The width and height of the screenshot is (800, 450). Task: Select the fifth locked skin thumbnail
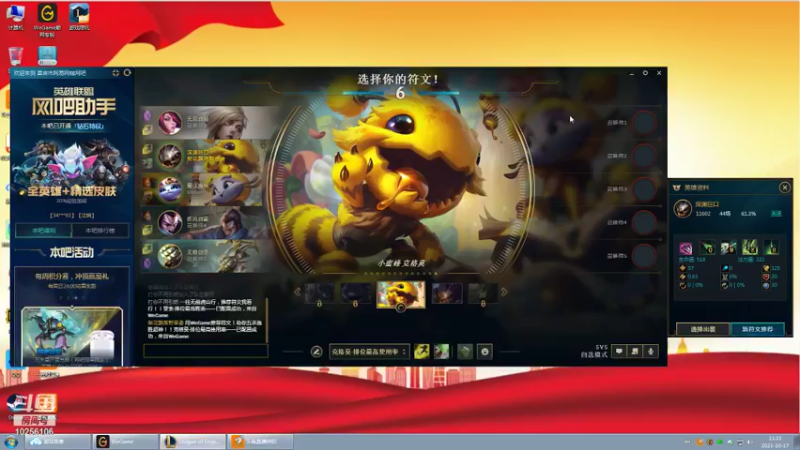tap(483, 294)
